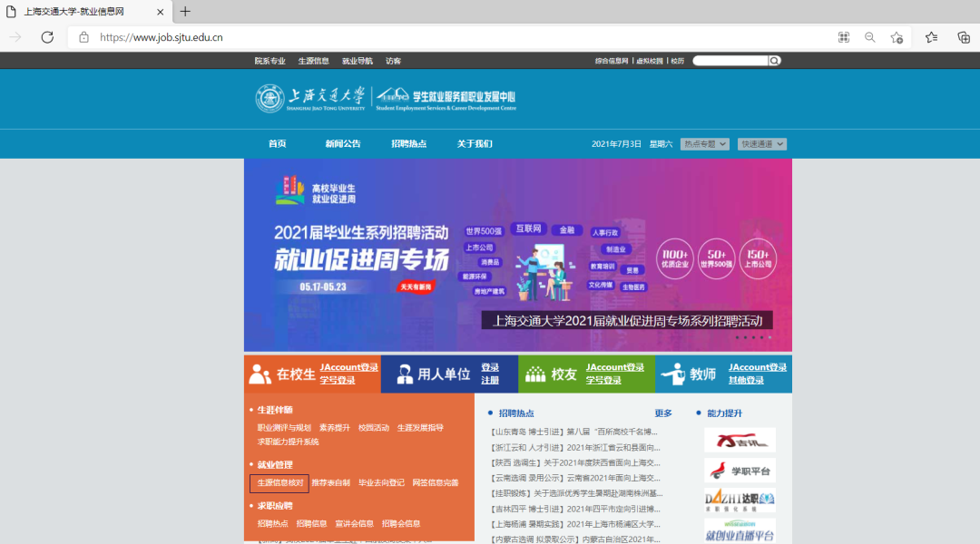Select 关于我们 in the navigation bar
Image resolution: width=980 pixels, height=544 pixels.
point(477,143)
